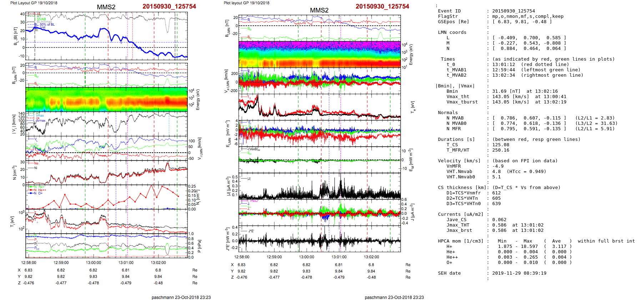Select the T_MFR/HT duration '250.16'
This screenshot has height=300, width=644.
(x=501, y=150)
